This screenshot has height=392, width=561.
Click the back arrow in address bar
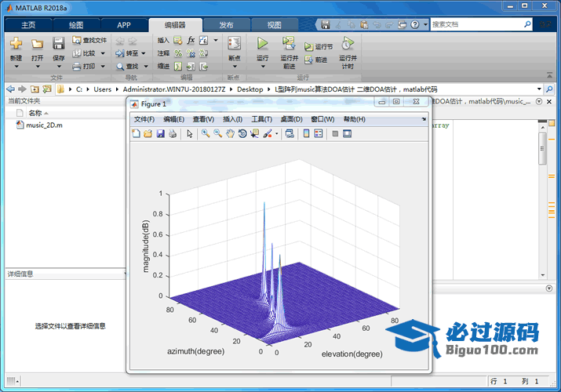click(11, 89)
